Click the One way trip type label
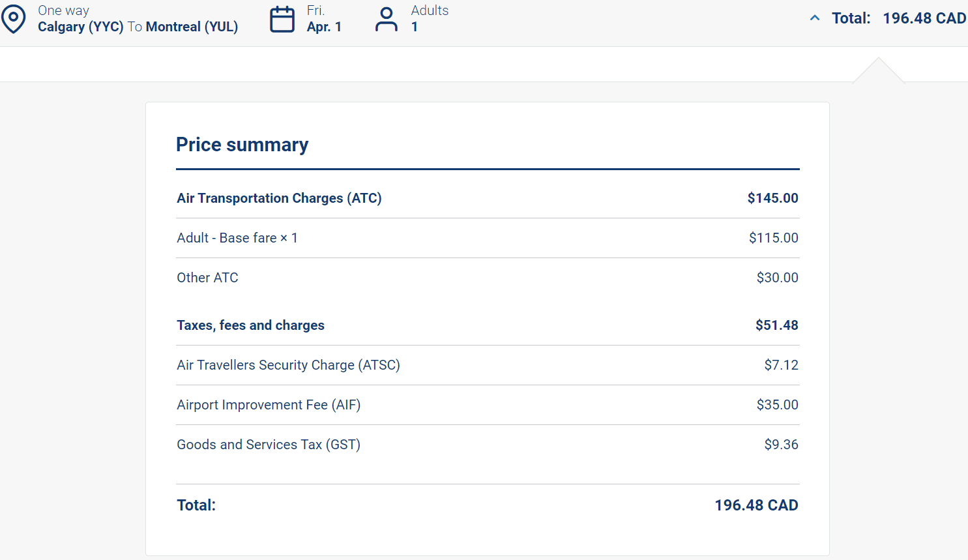Screen dimensions: 968x560 pos(63,10)
